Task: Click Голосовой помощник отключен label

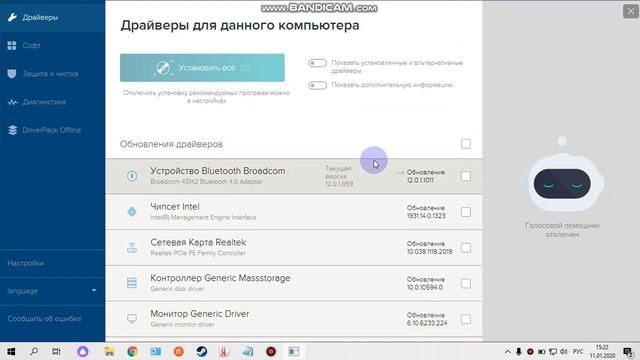Action: tap(562, 230)
